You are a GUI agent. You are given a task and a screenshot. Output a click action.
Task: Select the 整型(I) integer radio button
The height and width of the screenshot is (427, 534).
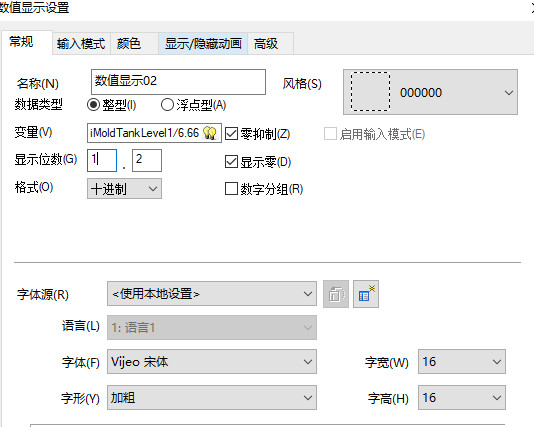[93, 105]
